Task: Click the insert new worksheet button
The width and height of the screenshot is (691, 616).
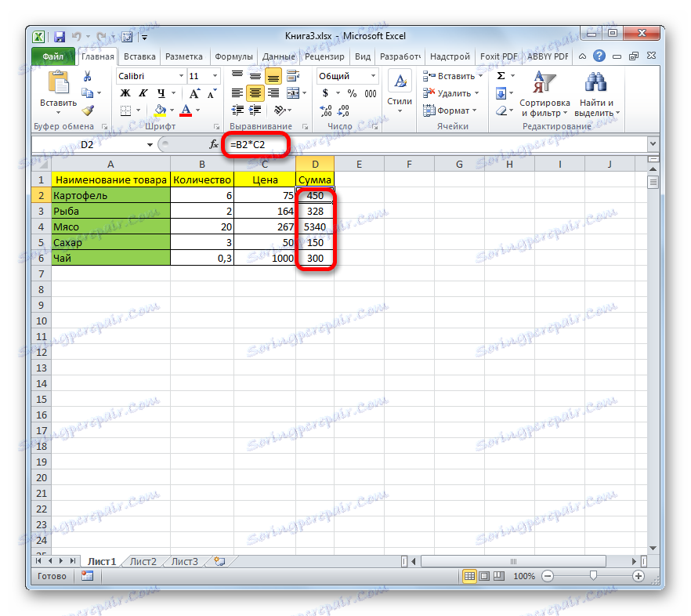Action: coord(219,561)
